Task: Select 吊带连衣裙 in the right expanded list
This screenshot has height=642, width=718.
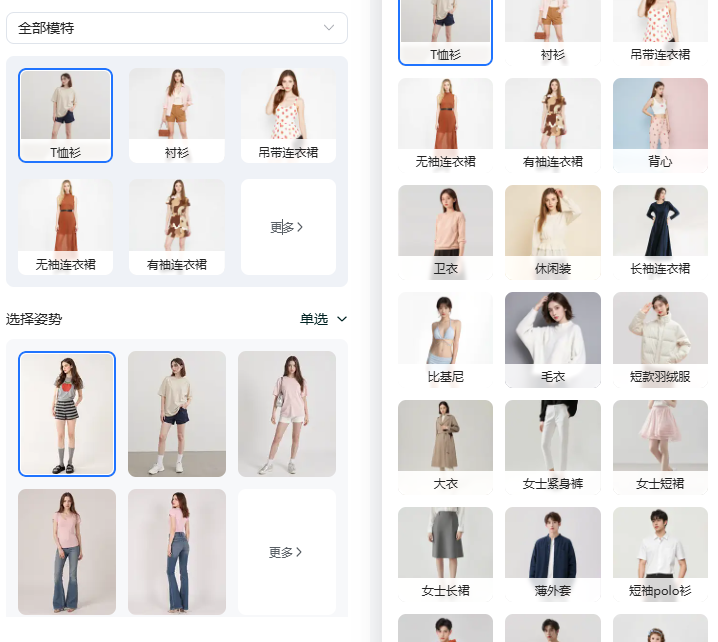Action: tap(660, 32)
